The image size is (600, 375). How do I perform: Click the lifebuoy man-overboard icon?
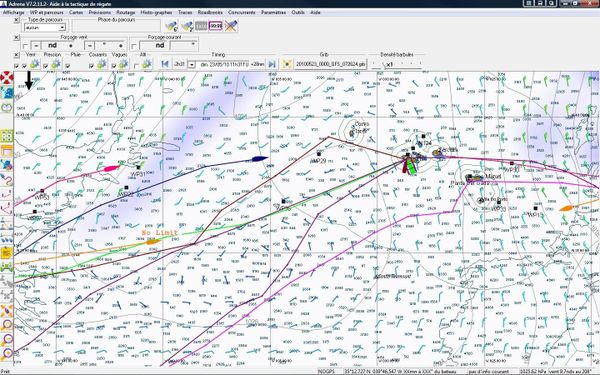click(7, 78)
